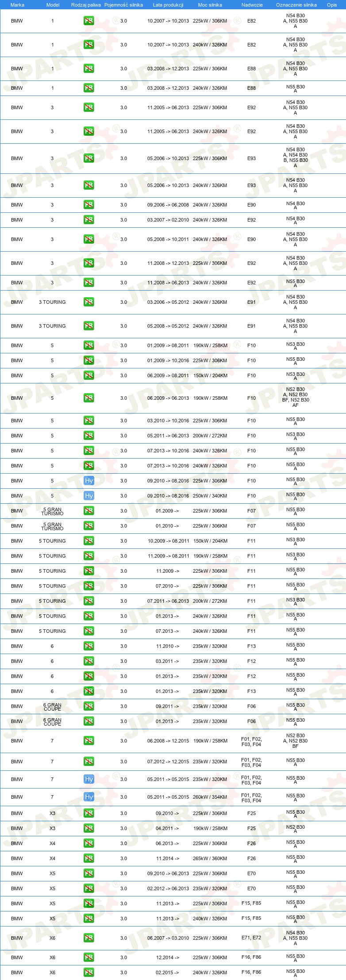Click fuel icon for 03.2007 -> 02.2010 row
Screen dimensions: 346x980
click(89, 220)
